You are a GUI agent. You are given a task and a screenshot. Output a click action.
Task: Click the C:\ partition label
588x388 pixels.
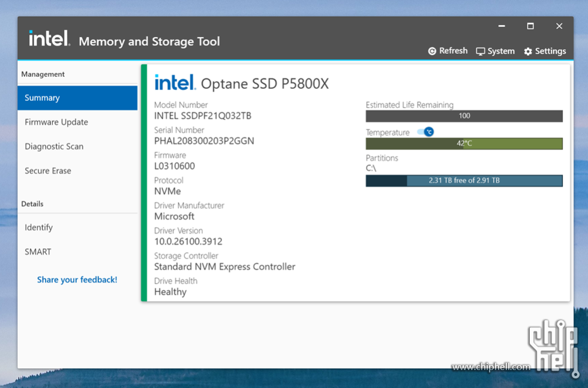pyautogui.click(x=371, y=168)
